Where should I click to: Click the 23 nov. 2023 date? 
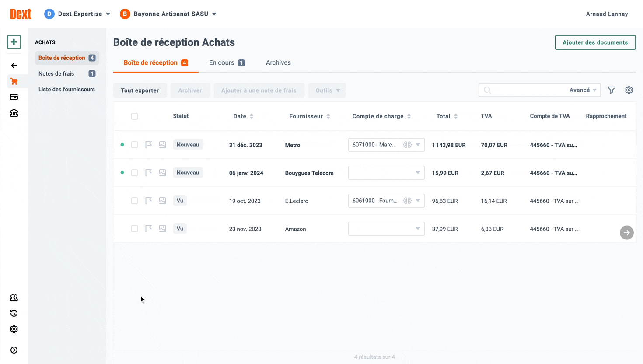click(x=245, y=229)
